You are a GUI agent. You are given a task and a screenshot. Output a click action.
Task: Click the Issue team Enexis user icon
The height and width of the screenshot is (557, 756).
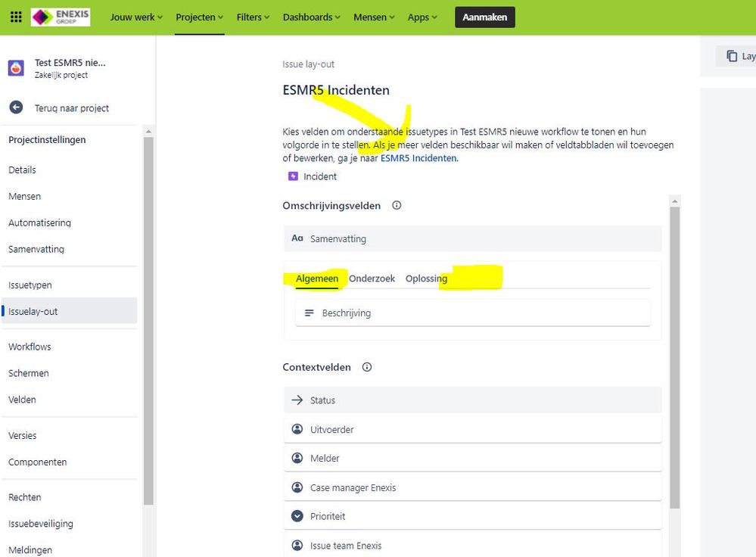(297, 546)
